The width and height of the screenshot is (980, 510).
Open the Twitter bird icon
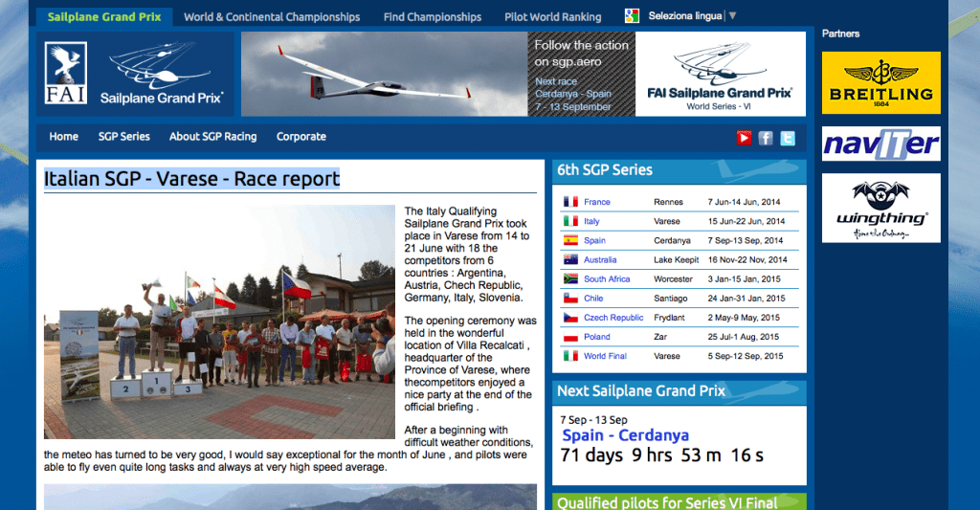click(788, 138)
